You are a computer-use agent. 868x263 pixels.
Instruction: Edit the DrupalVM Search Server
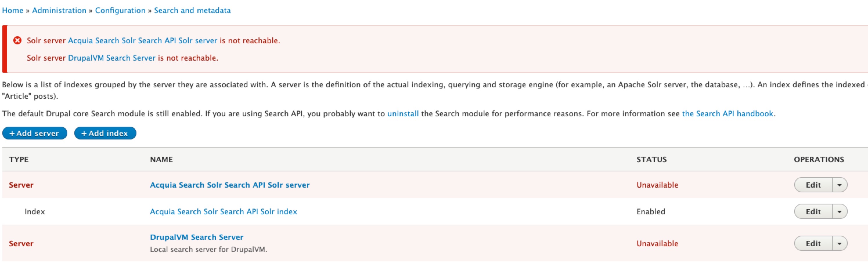(x=813, y=243)
